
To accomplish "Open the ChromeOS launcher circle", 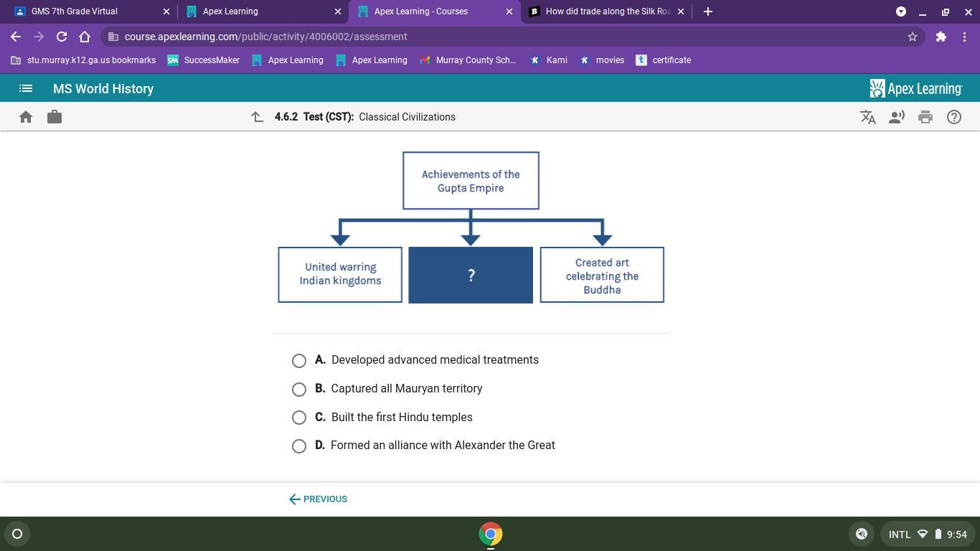I will 17,534.
